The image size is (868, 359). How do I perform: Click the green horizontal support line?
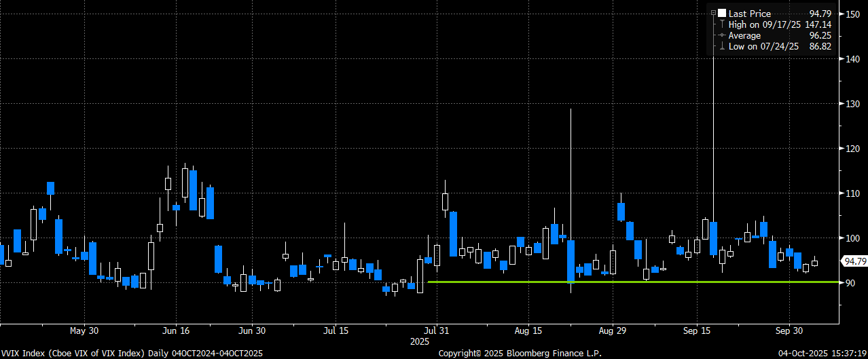click(611, 282)
